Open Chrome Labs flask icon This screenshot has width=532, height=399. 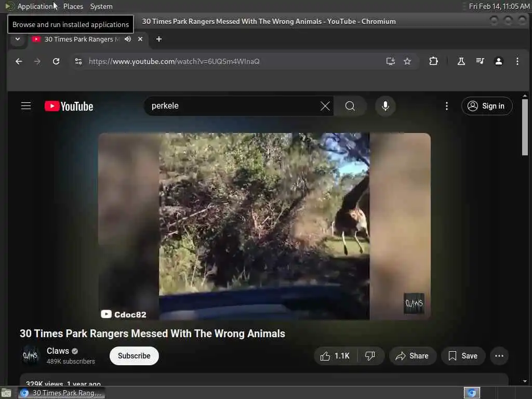[461, 61]
